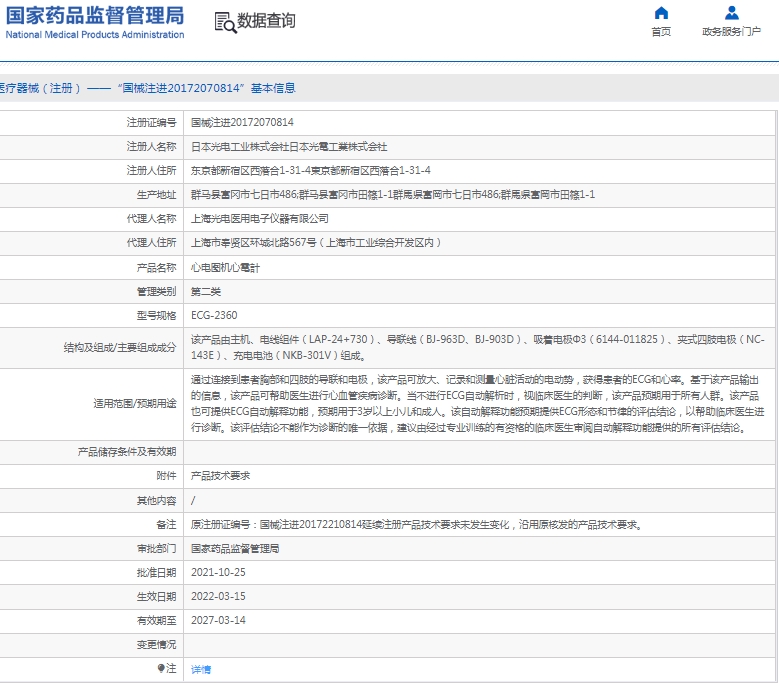The height and width of the screenshot is (683, 779).
Task: Click the 基本信息 breadcrumb heading
Action: pos(273,88)
